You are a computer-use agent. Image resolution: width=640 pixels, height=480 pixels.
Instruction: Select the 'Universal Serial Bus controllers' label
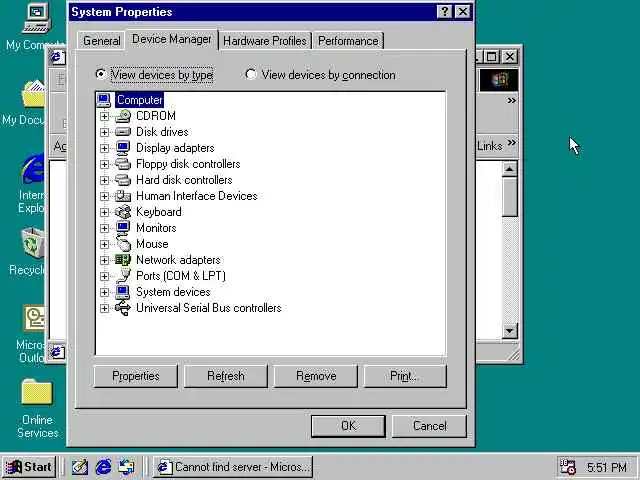pos(209,308)
